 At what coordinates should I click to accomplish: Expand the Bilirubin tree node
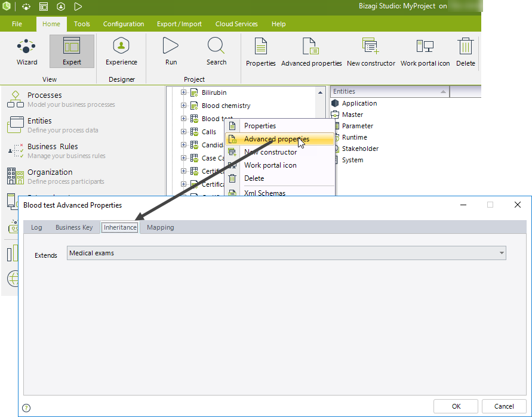point(183,92)
